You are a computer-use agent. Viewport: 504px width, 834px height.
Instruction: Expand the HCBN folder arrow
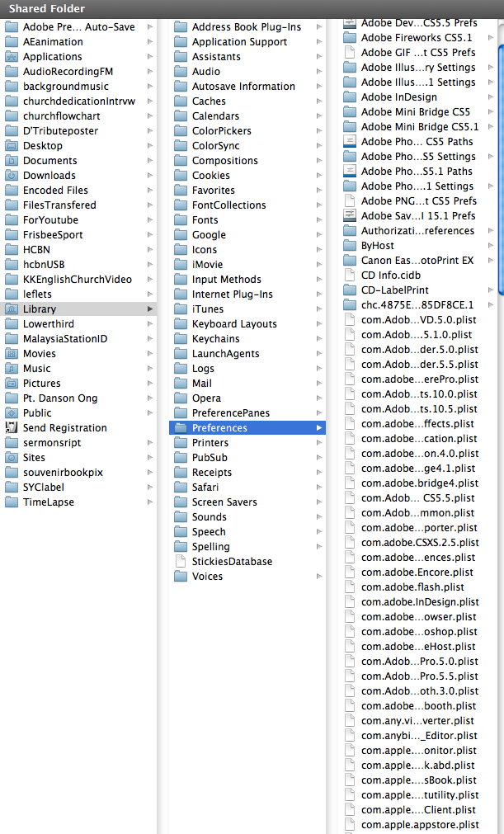(x=150, y=249)
